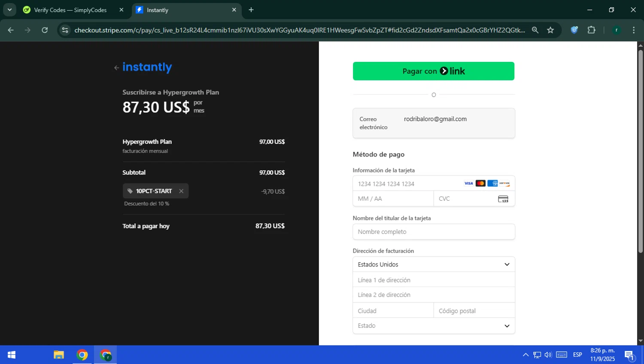The width and height of the screenshot is (644, 364).
Task: Click Descuento del 10 % text
Action: [146, 204]
